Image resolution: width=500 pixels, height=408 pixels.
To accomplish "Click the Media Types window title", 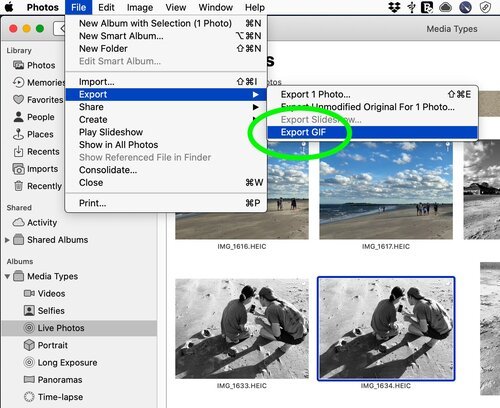I will pos(452,29).
